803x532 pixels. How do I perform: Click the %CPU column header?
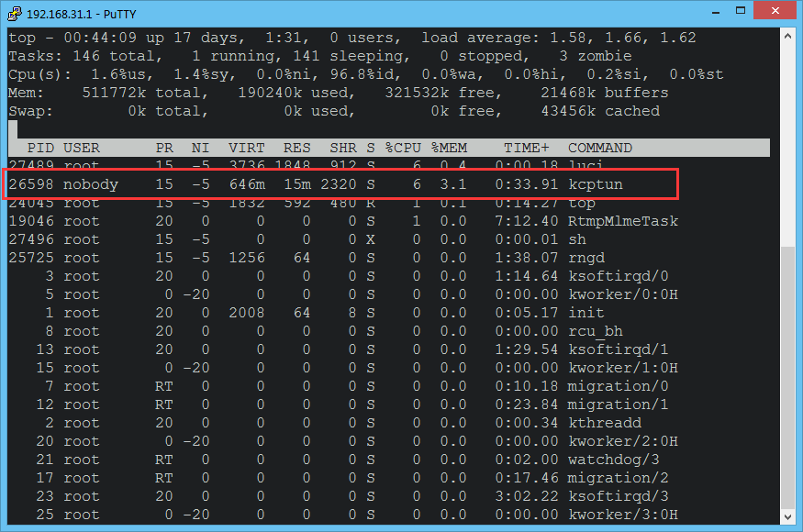[x=404, y=147]
